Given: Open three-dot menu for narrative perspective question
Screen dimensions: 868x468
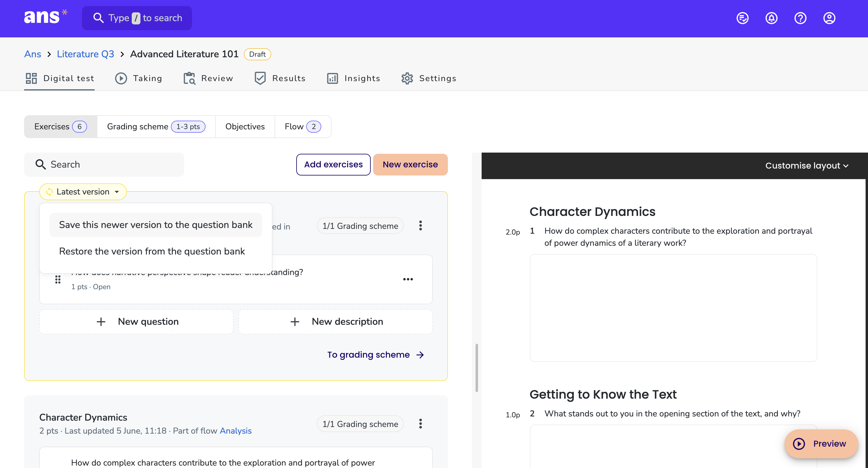Looking at the screenshot, I should pyautogui.click(x=408, y=279).
